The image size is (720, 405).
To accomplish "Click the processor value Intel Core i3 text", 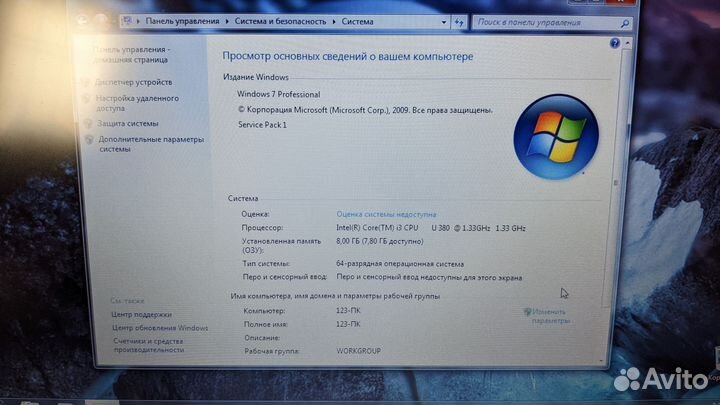I will pos(431,228).
